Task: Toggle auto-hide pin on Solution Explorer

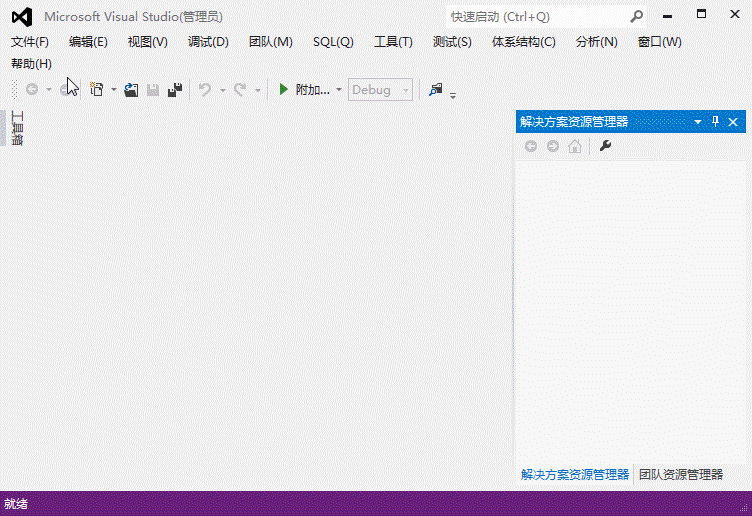Action: [716, 121]
